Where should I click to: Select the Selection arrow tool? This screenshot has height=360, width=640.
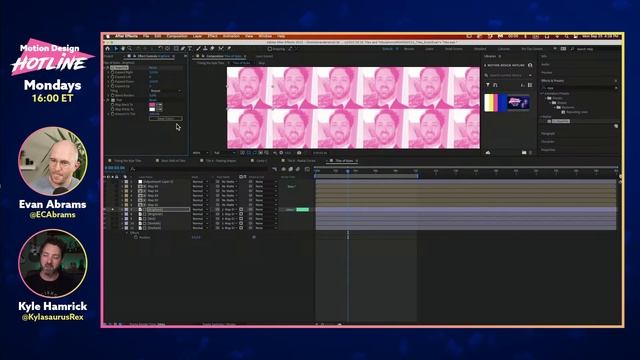click(x=116, y=48)
